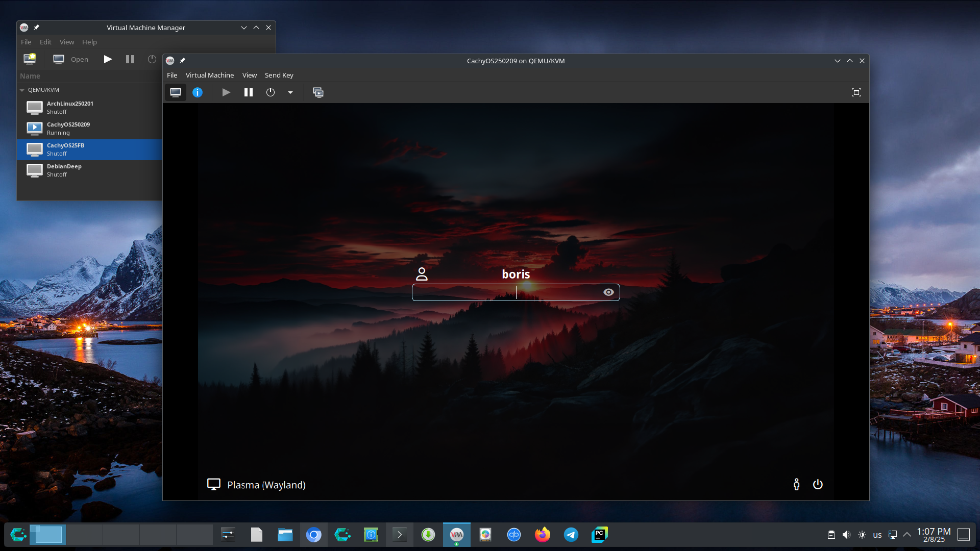Open accessibility options on login screen
The image size is (980, 551).
(x=796, y=485)
